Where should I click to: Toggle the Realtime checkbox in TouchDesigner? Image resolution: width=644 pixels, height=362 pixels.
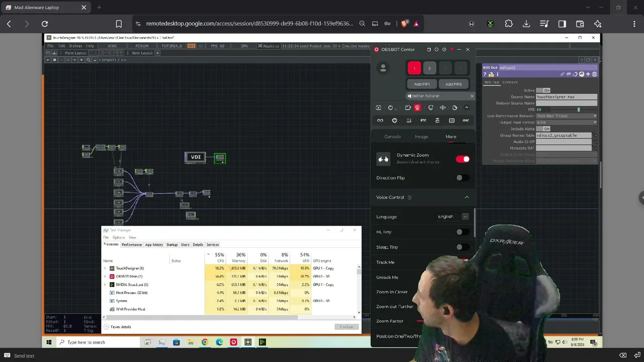coord(260,46)
